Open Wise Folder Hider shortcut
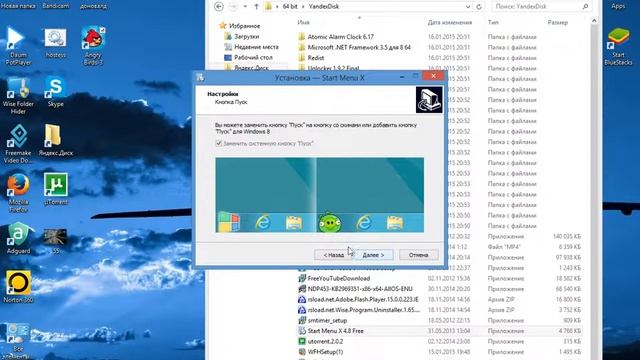Screen dimensions: 640x360 coord(18,96)
